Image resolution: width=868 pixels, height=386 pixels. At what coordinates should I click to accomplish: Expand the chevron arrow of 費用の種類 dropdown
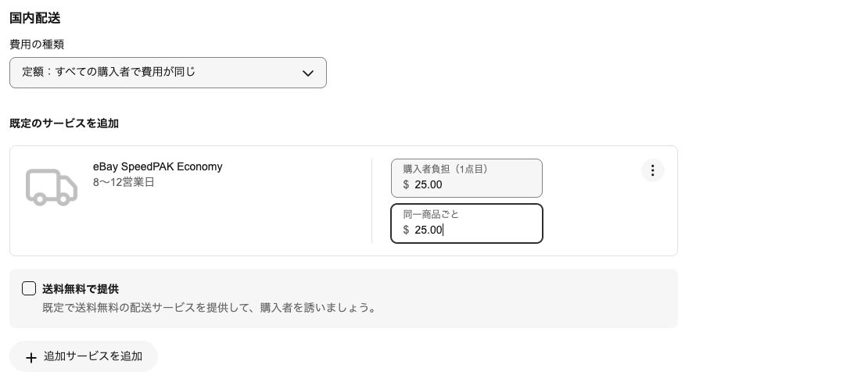click(x=308, y=73)
